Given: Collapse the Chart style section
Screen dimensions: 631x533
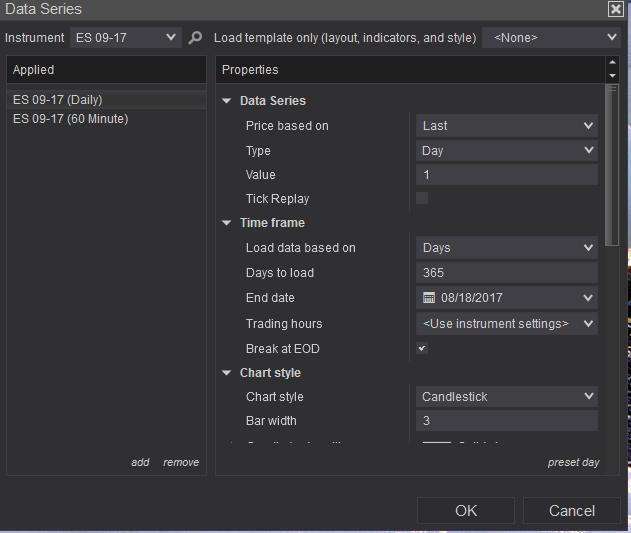Looking at the screenshot, I should pos(227,373).
